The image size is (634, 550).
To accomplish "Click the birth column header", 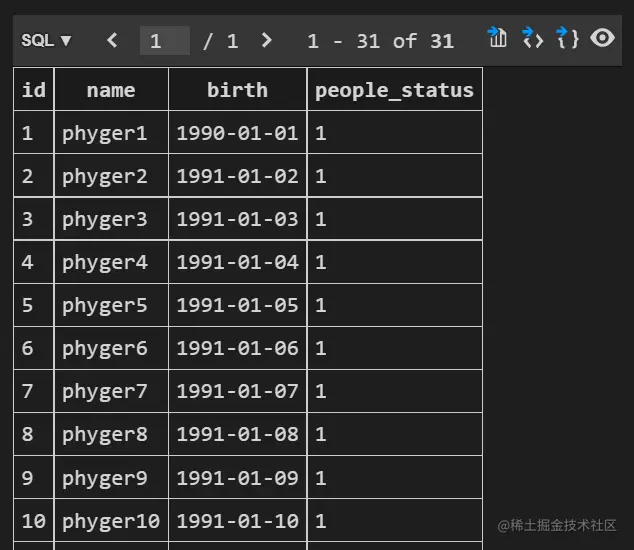I will tap(237, 89).
